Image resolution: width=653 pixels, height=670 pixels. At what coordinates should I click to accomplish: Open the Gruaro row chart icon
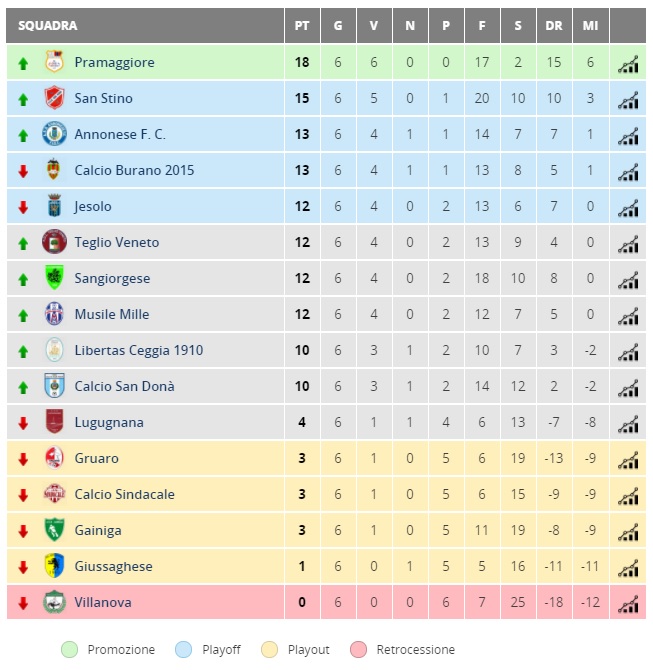point(628,460)
